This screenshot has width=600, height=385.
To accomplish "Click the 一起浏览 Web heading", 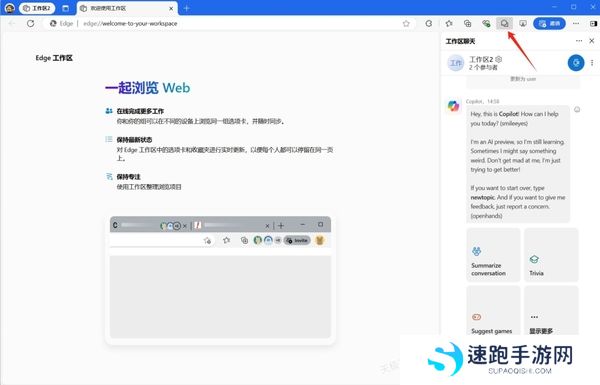I will pos(147,88).
